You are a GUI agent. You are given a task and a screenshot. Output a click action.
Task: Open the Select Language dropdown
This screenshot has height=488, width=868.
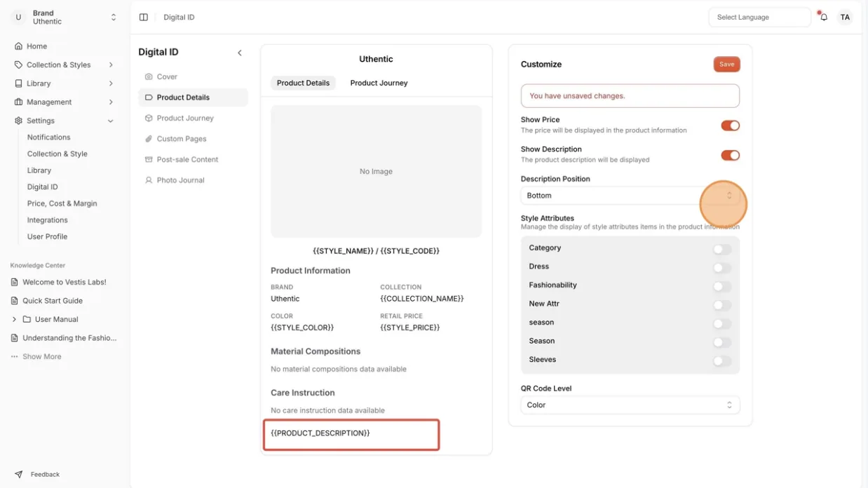pos(759,18)
